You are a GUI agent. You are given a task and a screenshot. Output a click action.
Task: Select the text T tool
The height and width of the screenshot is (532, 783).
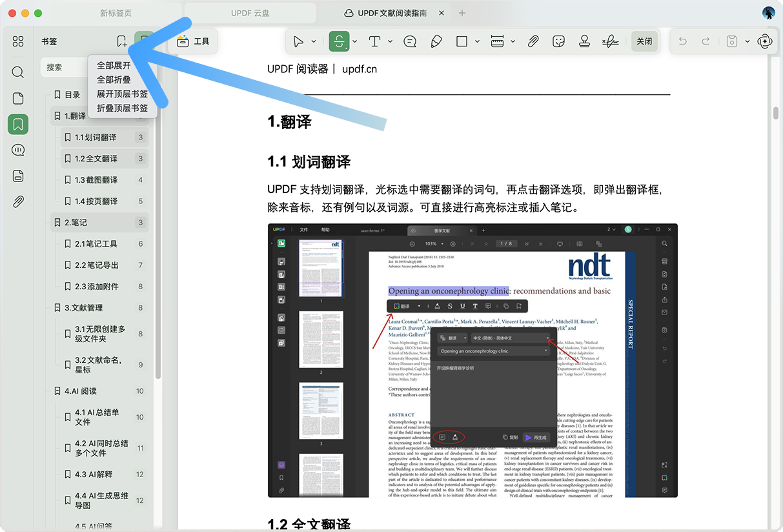pos(374,41)
